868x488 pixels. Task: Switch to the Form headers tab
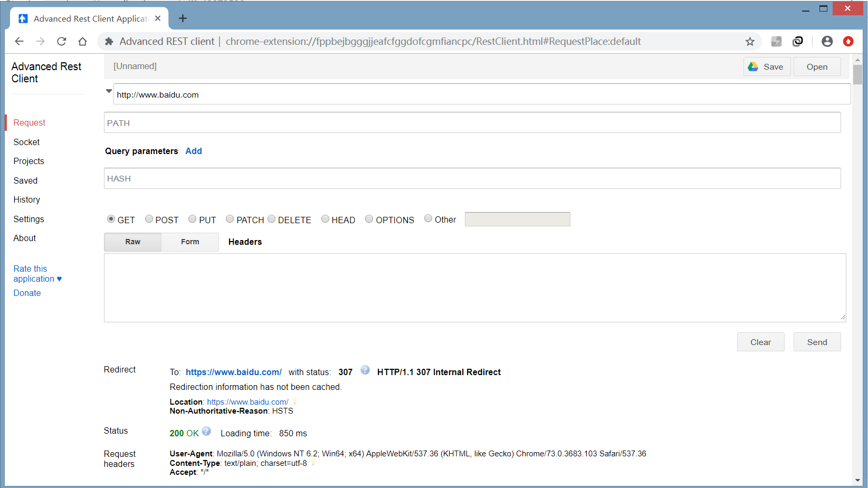click(190, 242)
